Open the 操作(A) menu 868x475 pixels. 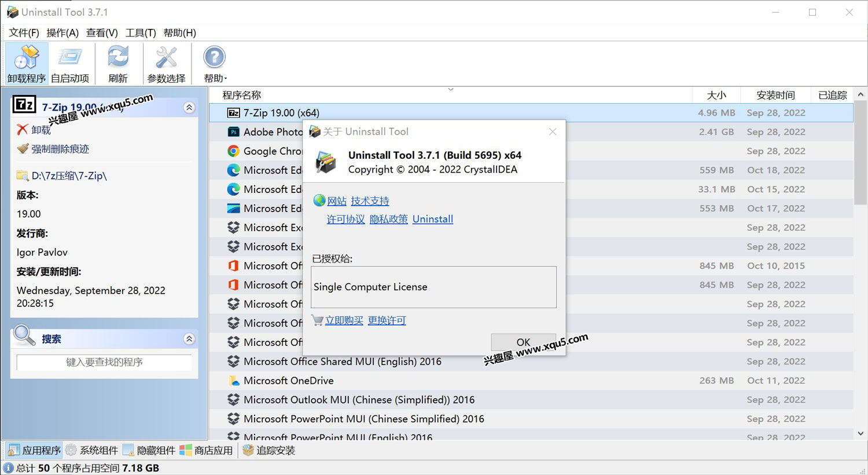pyautogui.click(x=62, y=33)
